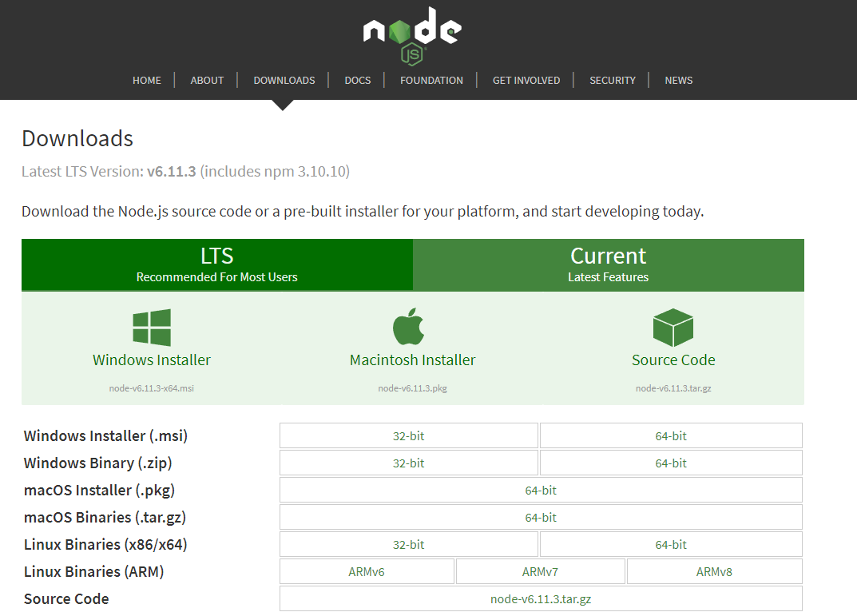
Task: Open the DOCS navigation link
Action: click(358, 81)
